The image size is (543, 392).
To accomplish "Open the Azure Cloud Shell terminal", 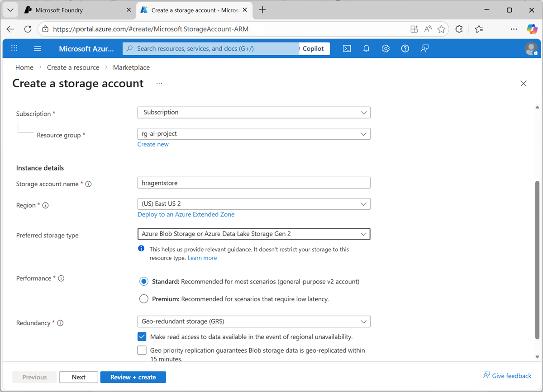I will click(x=347, y=48).
